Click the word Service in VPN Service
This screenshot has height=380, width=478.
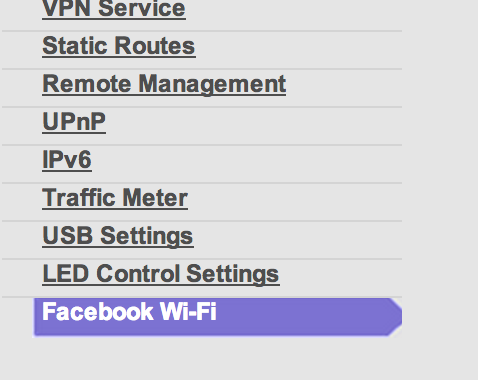tap(142, 9)
